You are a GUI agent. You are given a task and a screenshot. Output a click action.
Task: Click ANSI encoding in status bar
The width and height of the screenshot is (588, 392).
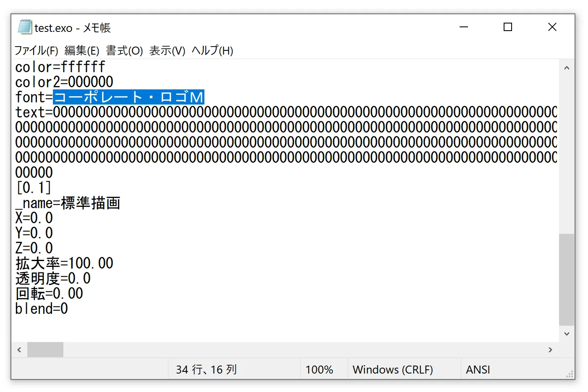pyautogui.click(x=478, y=369)
